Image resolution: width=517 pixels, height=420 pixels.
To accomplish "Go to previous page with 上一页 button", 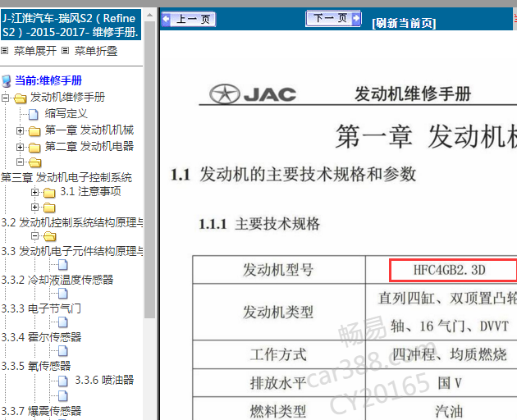I will click(189, 19).
